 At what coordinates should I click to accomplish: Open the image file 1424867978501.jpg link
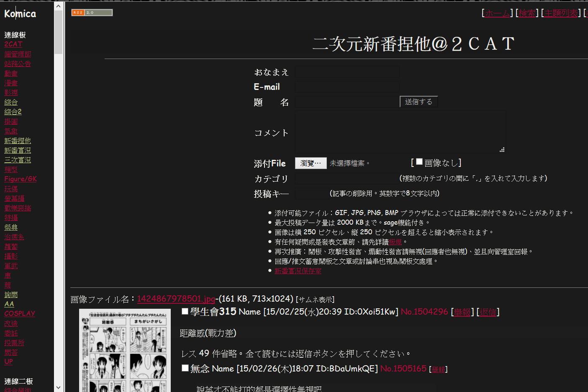[x=176, y=299]
